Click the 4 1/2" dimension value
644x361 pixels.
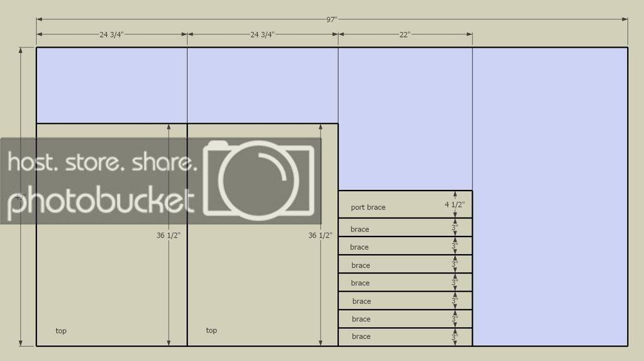pos(455,204)
